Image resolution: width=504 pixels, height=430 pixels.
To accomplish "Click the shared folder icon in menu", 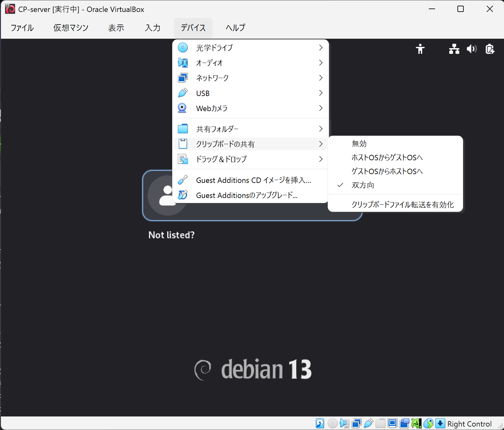I will pos(183,129).
